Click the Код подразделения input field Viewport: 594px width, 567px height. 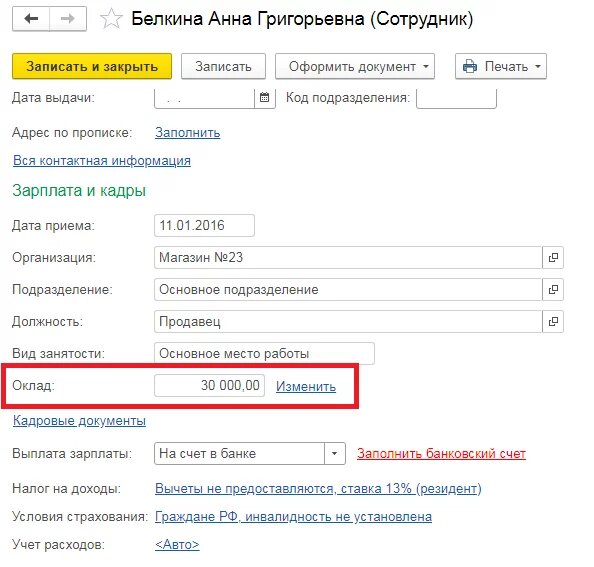tap(456, 98)
